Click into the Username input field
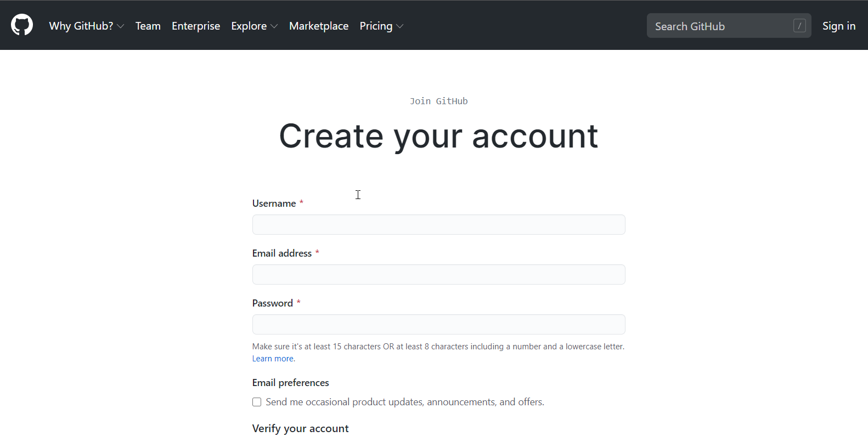The width and height of the screenshot is (868, 442). [438, 225]
